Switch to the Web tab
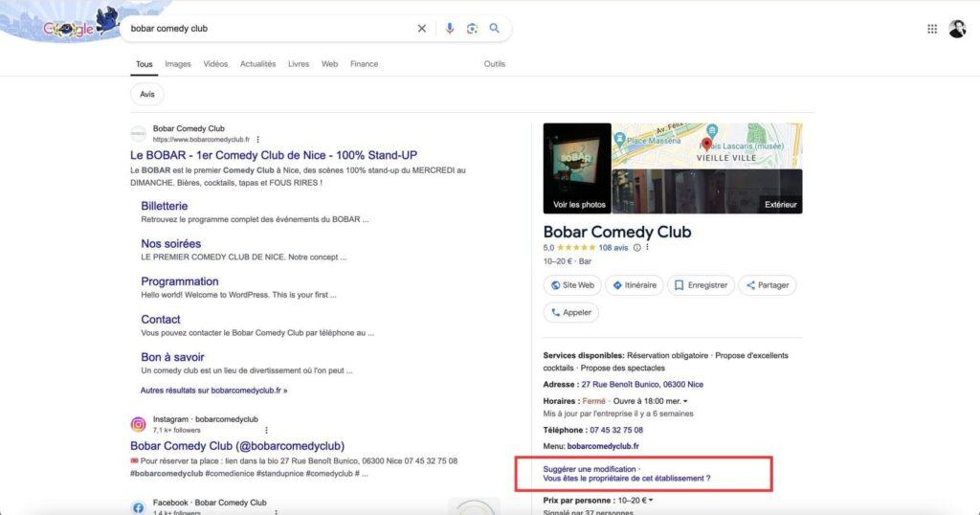The image size is (980, 515). click(329, 64)
